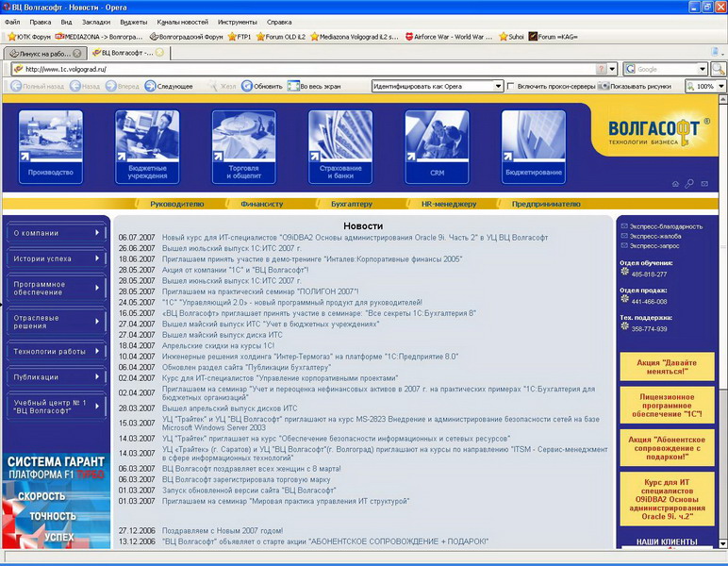Image resolution: width=728 pixels, height=566 pixels.
Task: Click the Назад toolbar button
Action: [x=85, y=86]
